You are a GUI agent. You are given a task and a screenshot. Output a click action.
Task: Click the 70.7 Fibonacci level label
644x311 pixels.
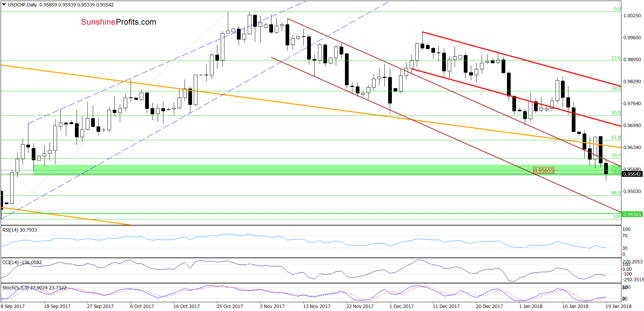pos(616,155)
